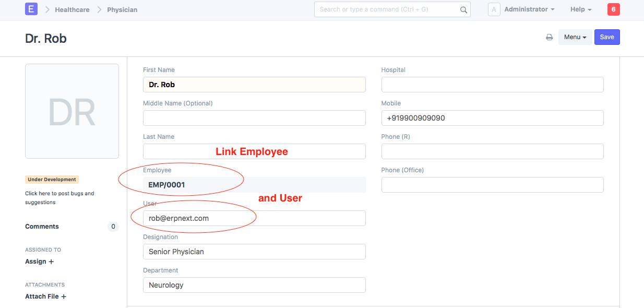Go to the Physician breadcrumb link
The width and height of the screenshot is (644, 308).
122,9
